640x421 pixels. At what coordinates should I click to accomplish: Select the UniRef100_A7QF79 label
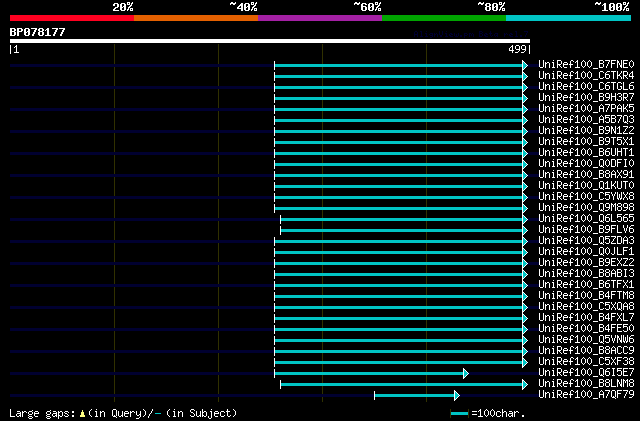point(586,395)
